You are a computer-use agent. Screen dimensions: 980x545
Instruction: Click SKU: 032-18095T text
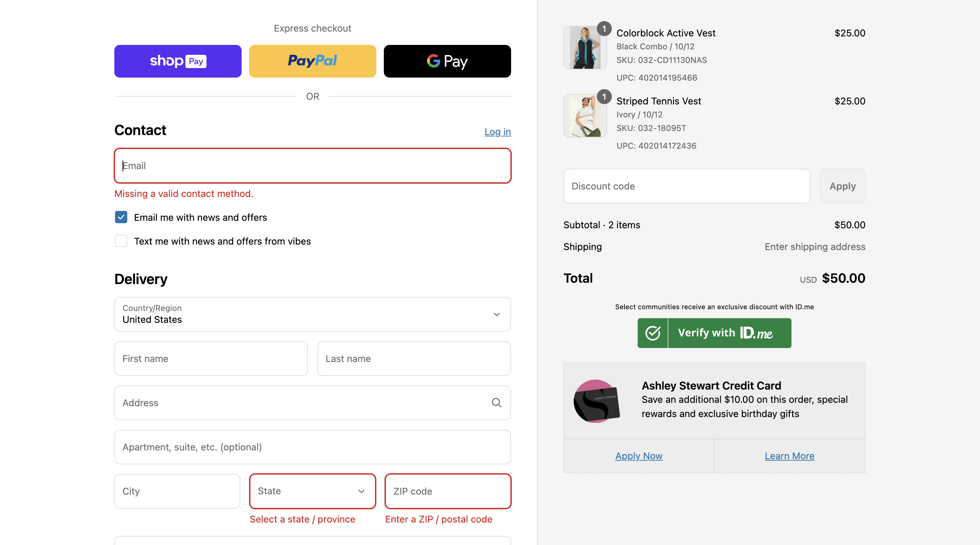click(651, 128)
